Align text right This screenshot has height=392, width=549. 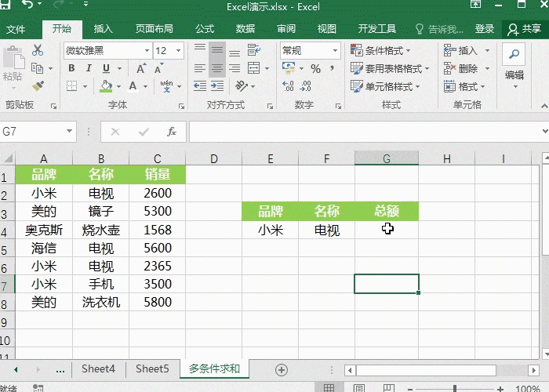point(235,68)
